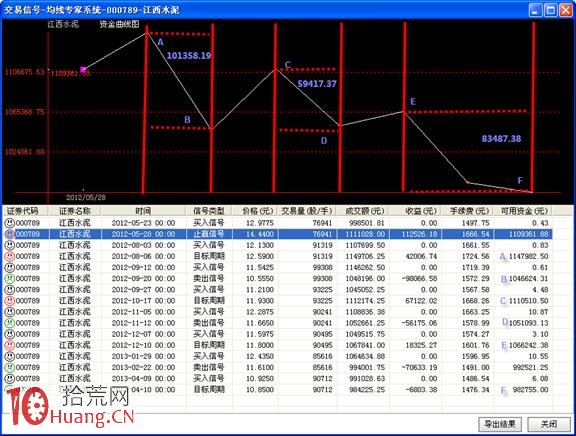Click available funds cell 1147982.50
Screen dimensions: 576x436
[x=528, y=256]
